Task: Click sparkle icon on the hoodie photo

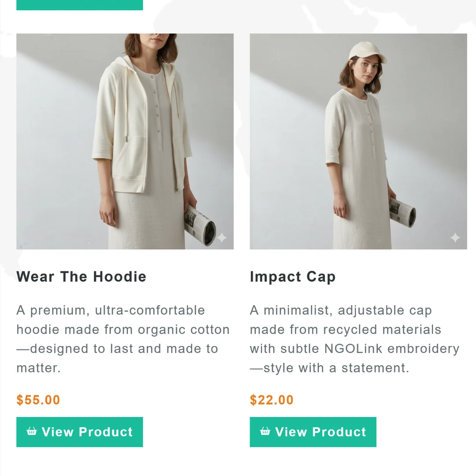Action: tap(222, 238)
